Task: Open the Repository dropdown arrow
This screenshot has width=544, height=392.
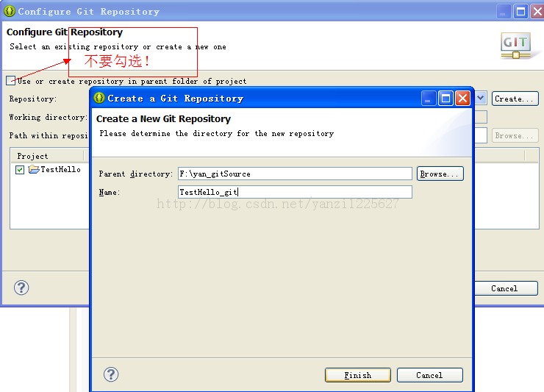Action: coord(481,99)
